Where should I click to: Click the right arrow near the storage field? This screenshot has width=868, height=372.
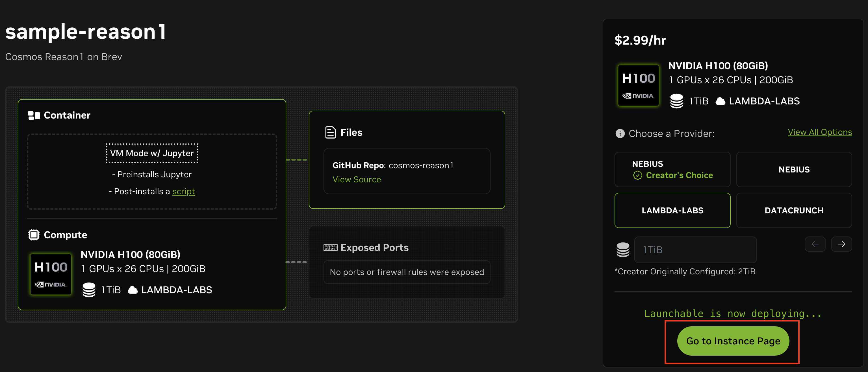pyautogui.click(x=841, y=244)
